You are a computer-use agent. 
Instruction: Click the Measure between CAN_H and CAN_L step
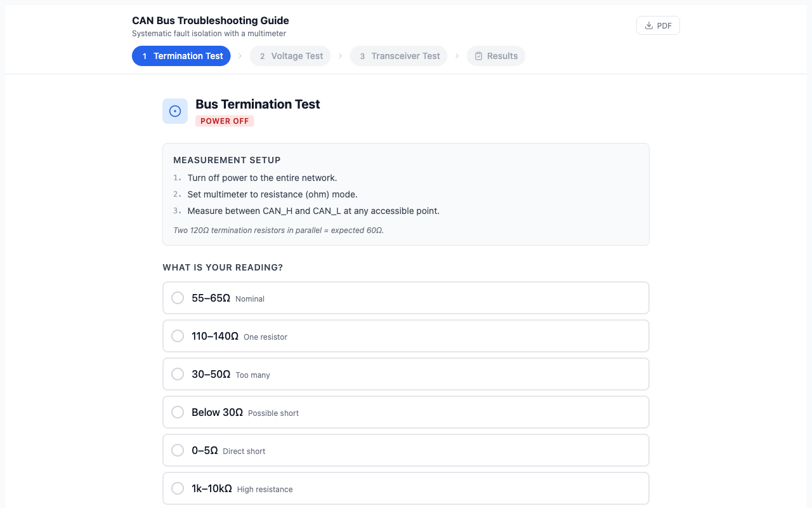click(x=313, y=211)
